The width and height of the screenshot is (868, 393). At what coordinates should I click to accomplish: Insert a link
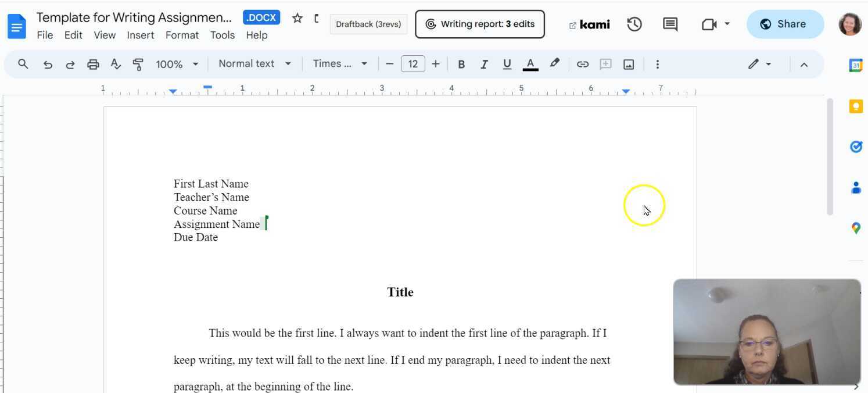coord(583,64)
